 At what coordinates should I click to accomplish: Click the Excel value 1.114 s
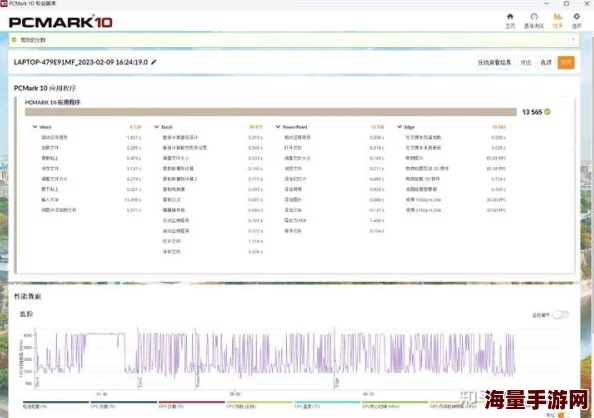[255, 241]
